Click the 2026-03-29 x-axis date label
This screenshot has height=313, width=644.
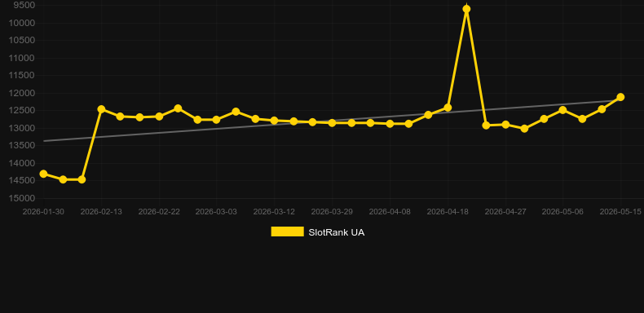(x=333, y=212)
